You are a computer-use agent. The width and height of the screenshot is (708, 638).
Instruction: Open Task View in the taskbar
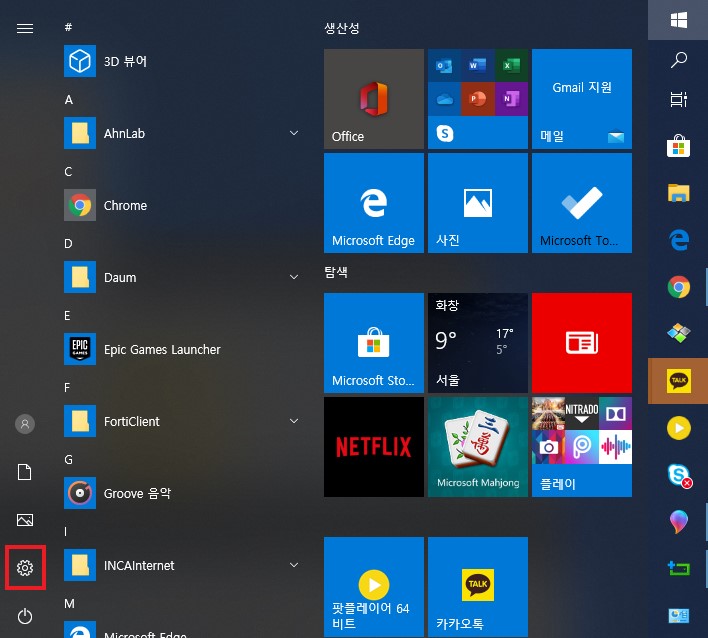point(678,99)
